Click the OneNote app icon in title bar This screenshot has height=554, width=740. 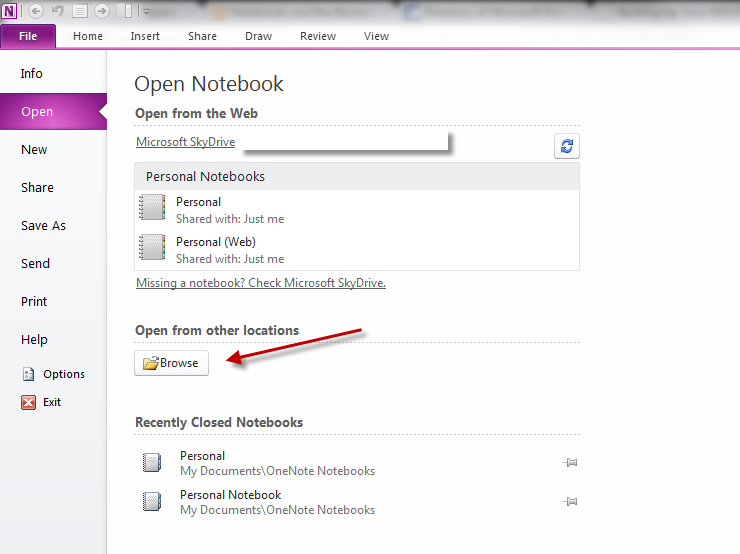(9, 11)
